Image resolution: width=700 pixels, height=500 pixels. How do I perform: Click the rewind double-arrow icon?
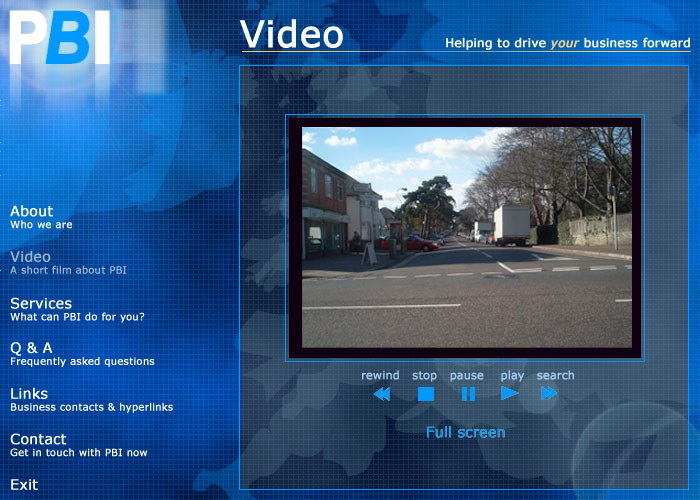tap(381, 394)
